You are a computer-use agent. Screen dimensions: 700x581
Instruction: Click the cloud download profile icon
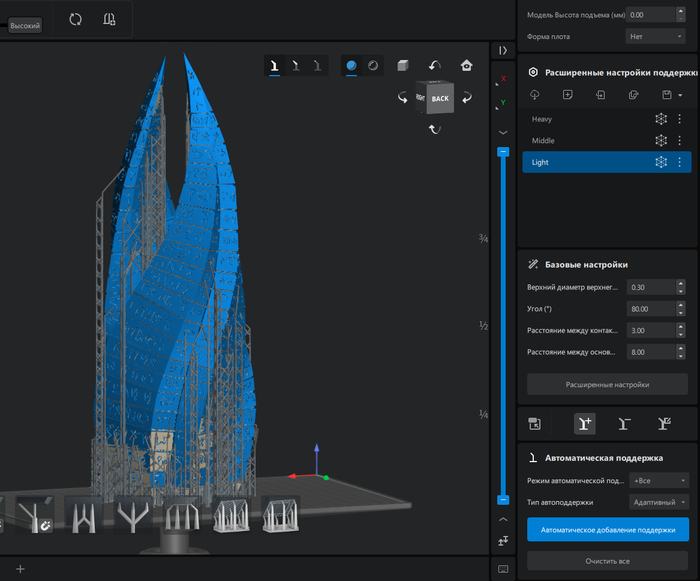(535, 95)
